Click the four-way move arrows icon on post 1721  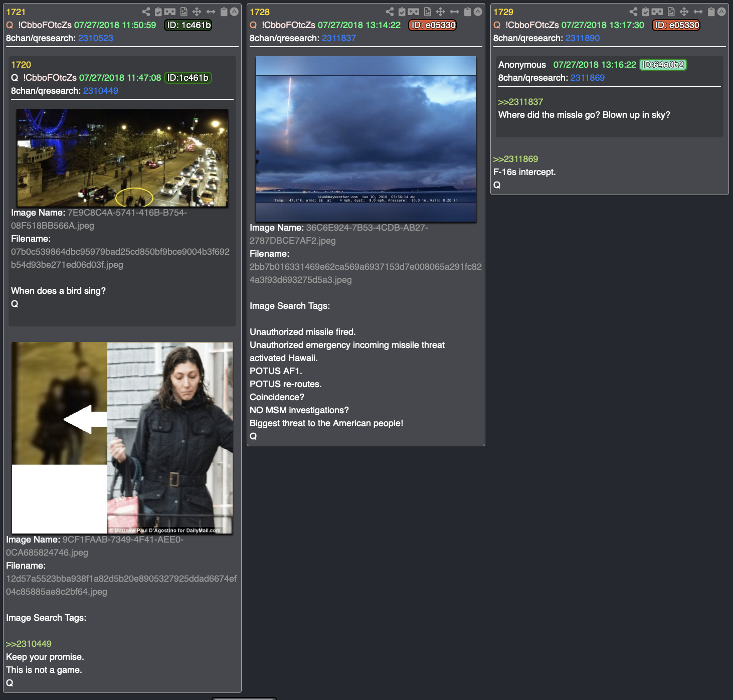pyautogui.click(x=197, y=12)
